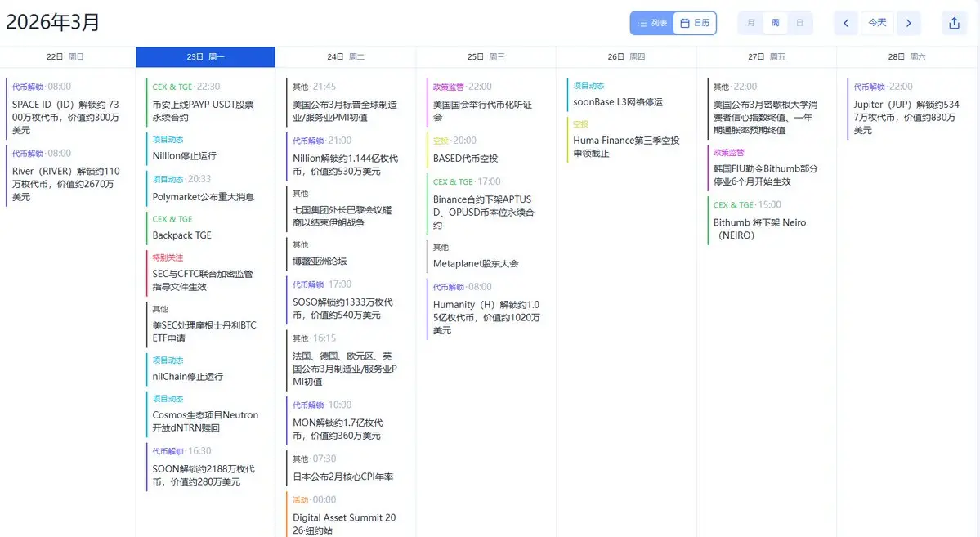Image resolution: width=980 pixels, height=537 pixels.
Task: Open the 标普全球制造业PMI初值 event
Action: pyautogui.click(x=348, y=102)
